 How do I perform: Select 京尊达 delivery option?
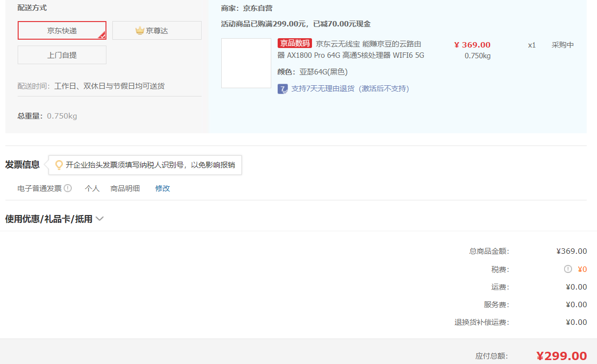157,30
